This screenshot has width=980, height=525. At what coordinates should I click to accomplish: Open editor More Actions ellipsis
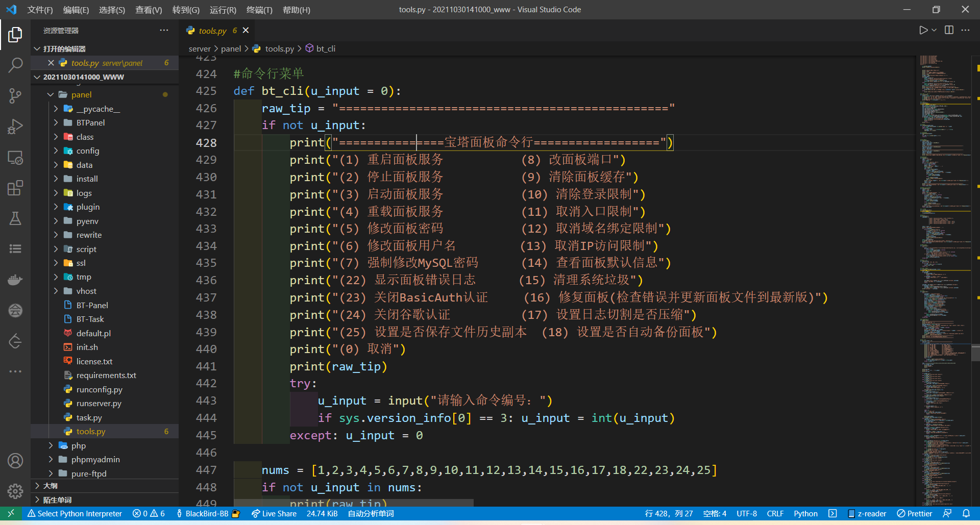965,30
